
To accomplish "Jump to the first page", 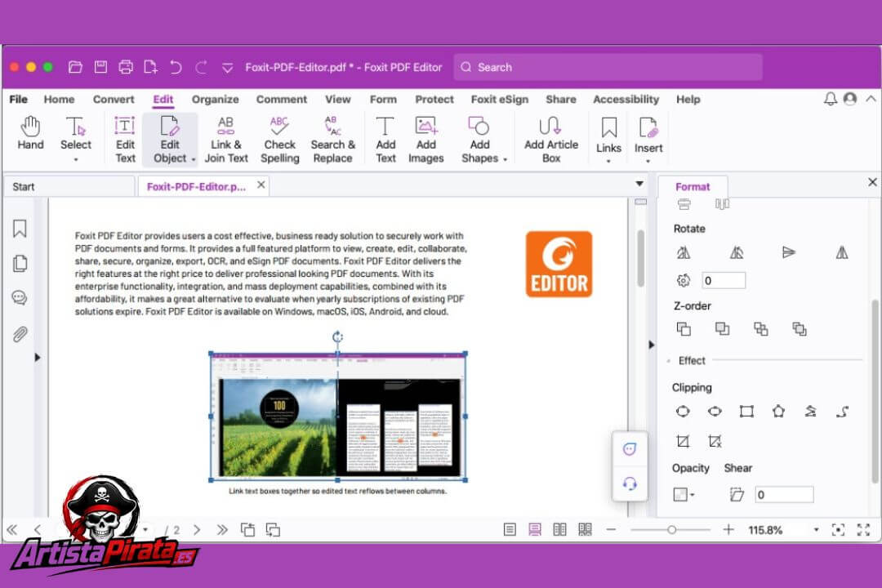I will tap(11, 529).
